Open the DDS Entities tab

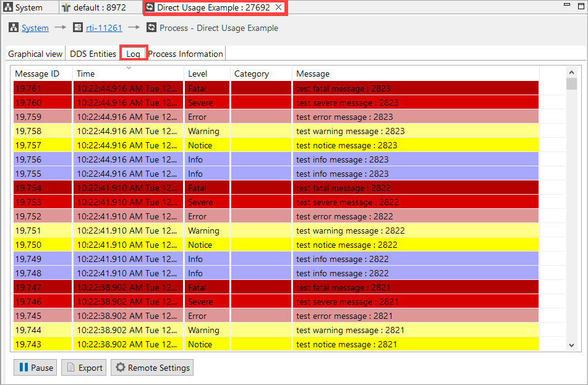click(x=93, y=54)
